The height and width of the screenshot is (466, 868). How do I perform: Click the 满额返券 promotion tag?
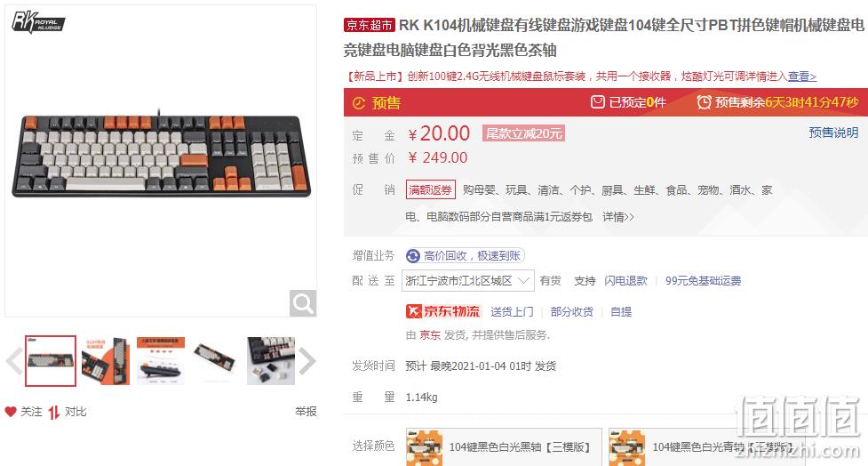pos(431,190)
